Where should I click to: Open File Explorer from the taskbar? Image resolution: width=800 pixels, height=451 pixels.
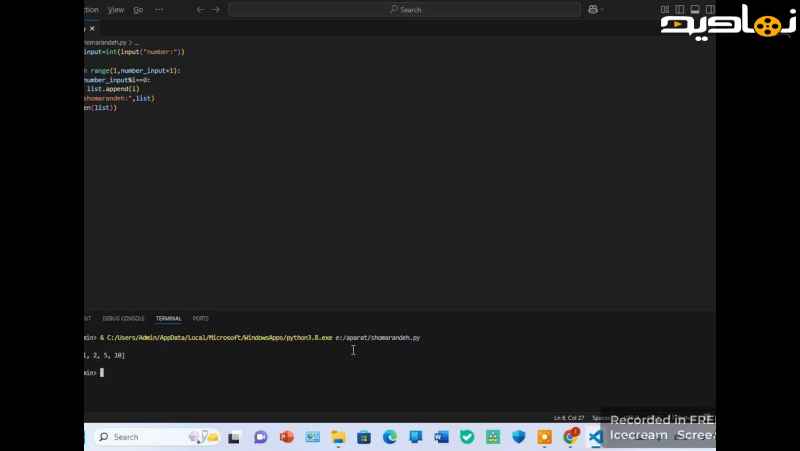click(x=338, y=437)
